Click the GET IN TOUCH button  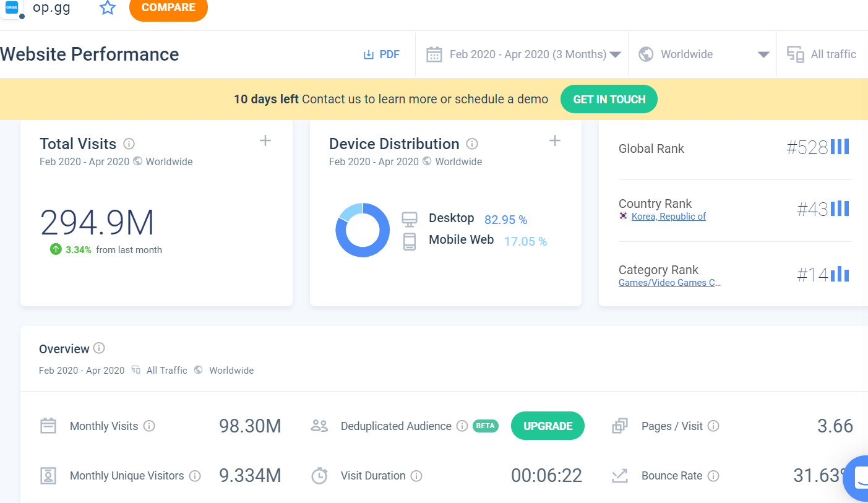tap(609, 99)
